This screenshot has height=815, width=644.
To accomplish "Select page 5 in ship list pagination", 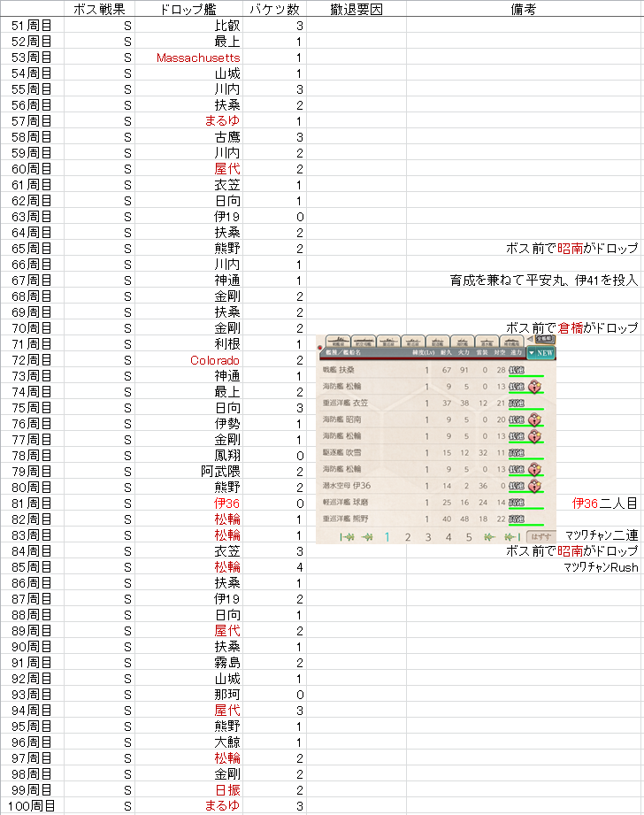I will pos(469,537).
